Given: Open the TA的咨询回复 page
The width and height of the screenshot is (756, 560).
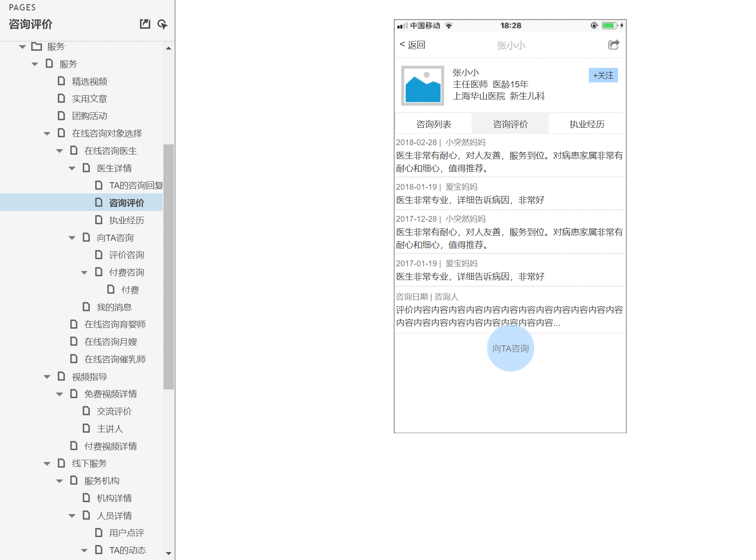Looking at the screenshot, I should pyautogui.click(x=136, y=185).
